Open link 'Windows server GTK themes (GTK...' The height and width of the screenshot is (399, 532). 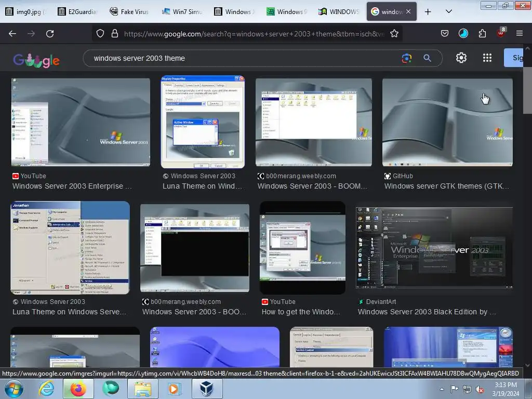[x=446, y=186]
